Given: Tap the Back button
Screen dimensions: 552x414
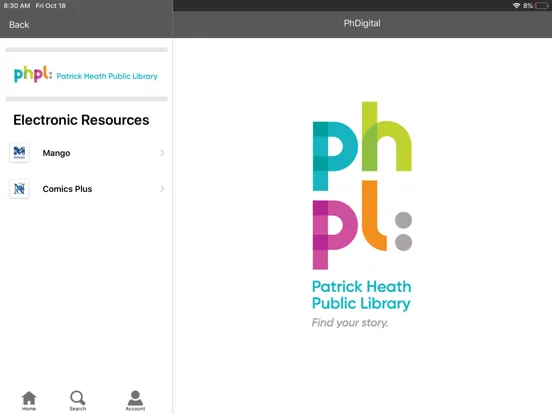Looking at the screenshot, I should [x=19, y=25].
